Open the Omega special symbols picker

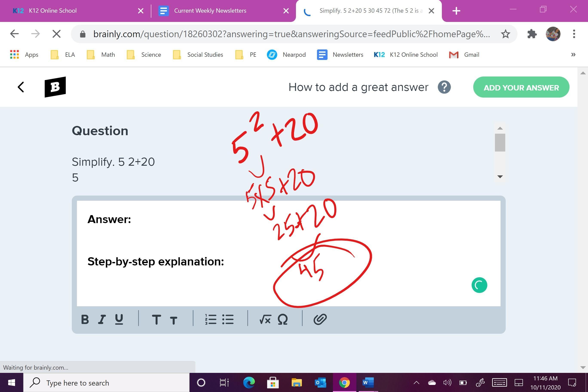tap(282, 319)
